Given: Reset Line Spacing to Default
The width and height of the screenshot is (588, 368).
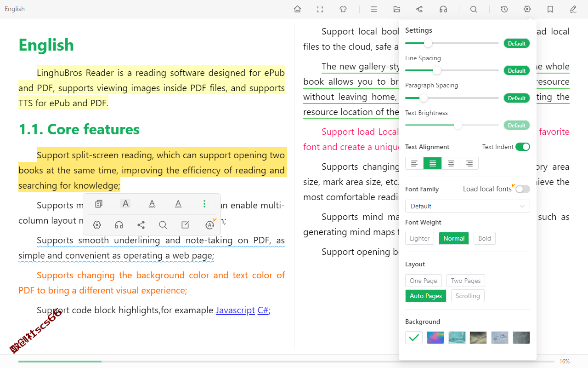Looking at the screenshot, I should (517, 70).
